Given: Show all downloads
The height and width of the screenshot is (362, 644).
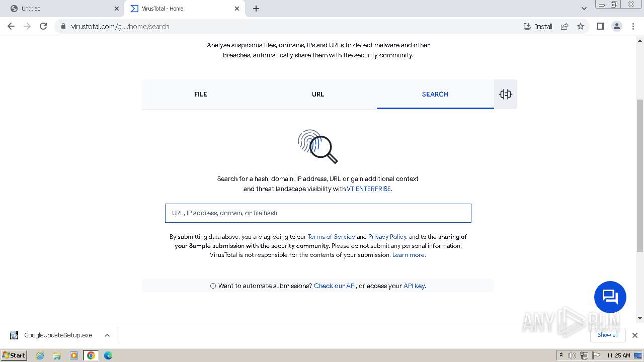Looking at the screenshot, I should [x=607, y=335].
